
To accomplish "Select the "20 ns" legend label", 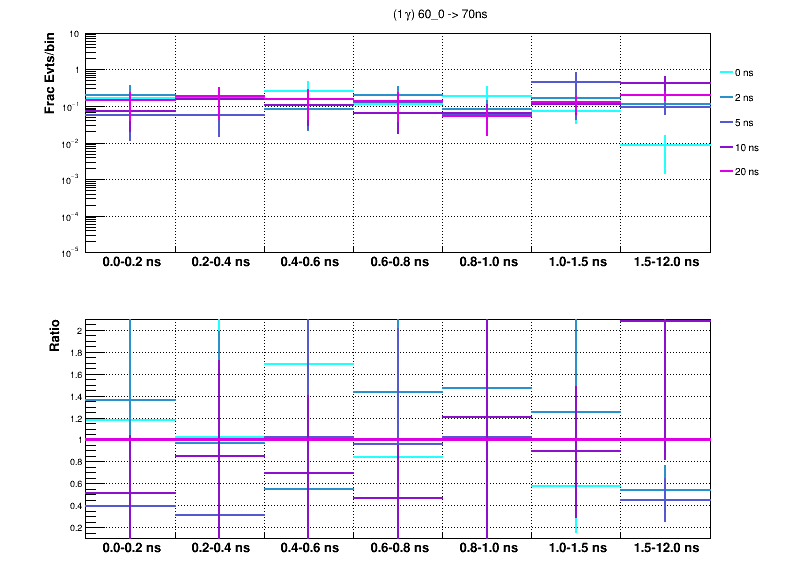I will coord(747,171).
